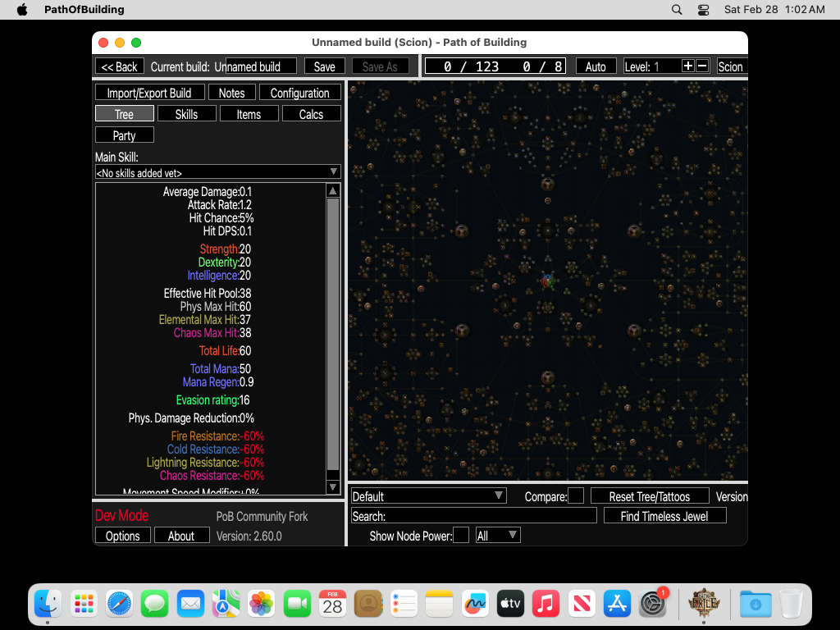Click Find Timeless Jewel button

click(x=664, y=516)
